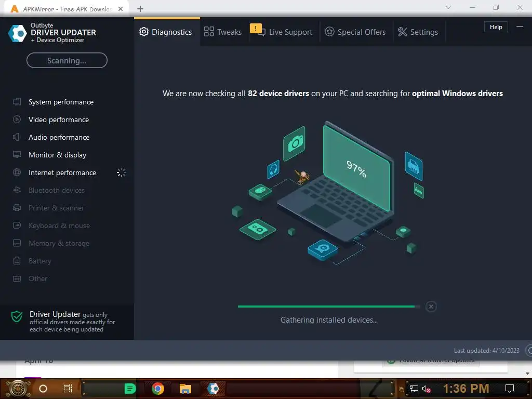532x399 pixels.
Task: Click the Keyboard & mouse icon
Action: [x=17, y=225]
